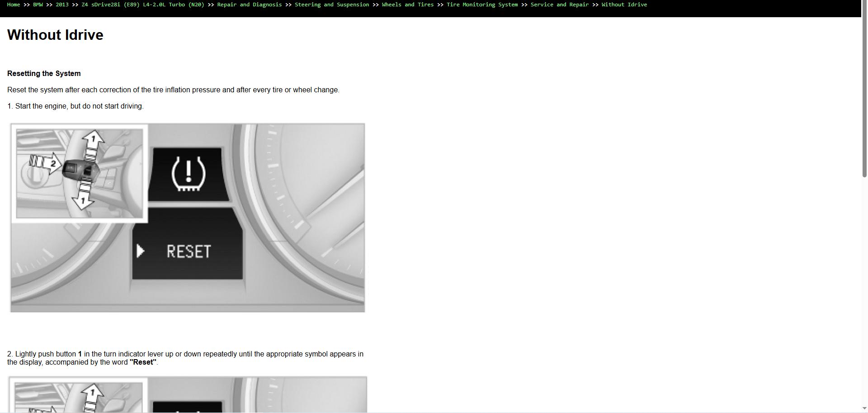Click the 'Without Idrive' page heading

[55, 35]
